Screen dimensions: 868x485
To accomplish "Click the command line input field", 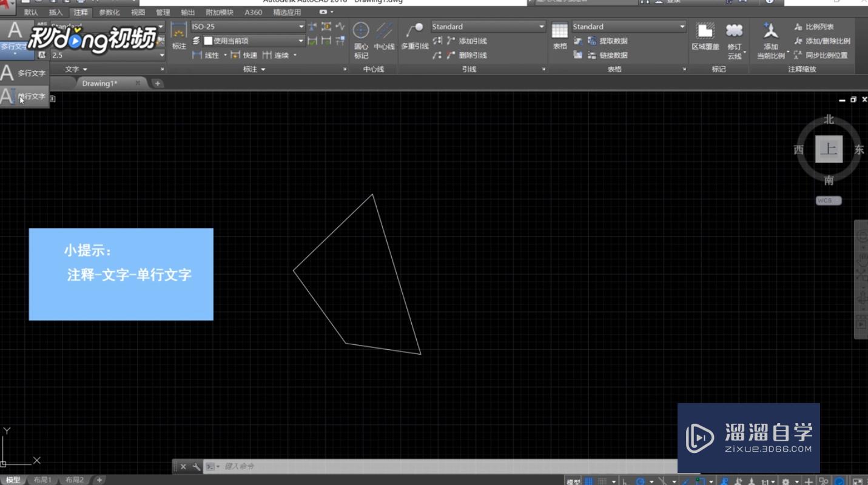I will [449, 466].
